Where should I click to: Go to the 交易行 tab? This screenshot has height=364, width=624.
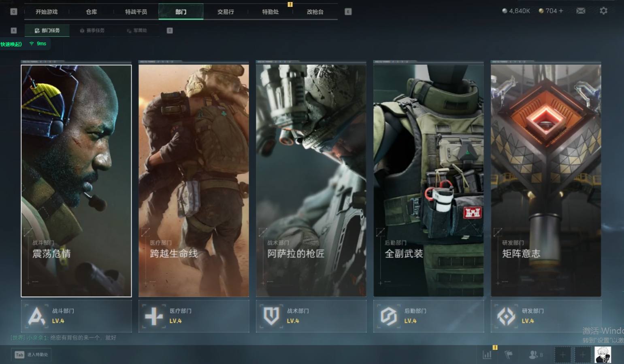coord(226,12)
